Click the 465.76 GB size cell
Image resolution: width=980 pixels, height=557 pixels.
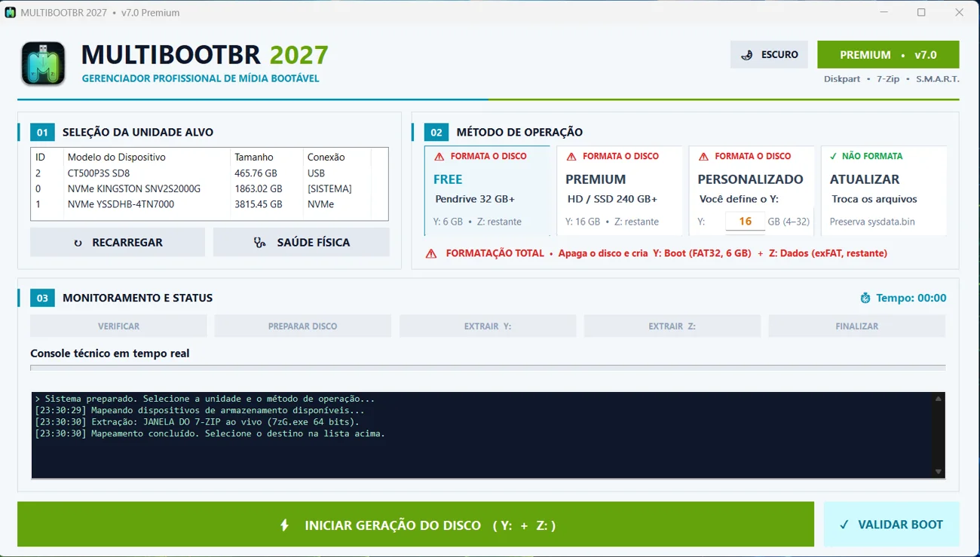(x=256, y=173)
